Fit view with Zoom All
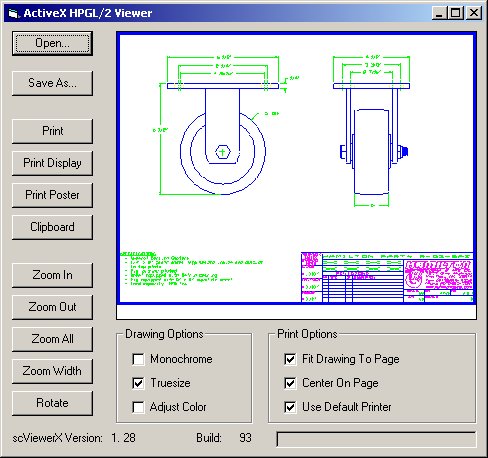The width and height of the screenshot is (488, 458). [x=52, y=339]
